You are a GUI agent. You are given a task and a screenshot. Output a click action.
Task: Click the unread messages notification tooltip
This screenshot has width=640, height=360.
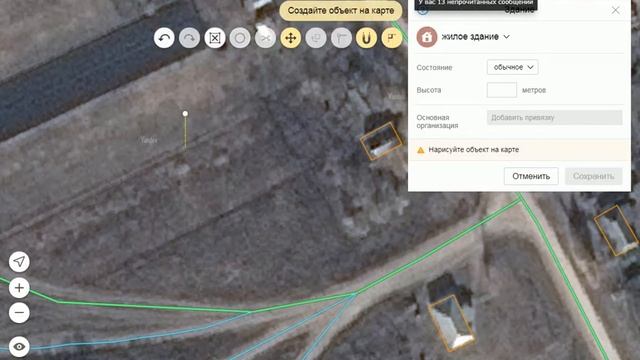476,4
